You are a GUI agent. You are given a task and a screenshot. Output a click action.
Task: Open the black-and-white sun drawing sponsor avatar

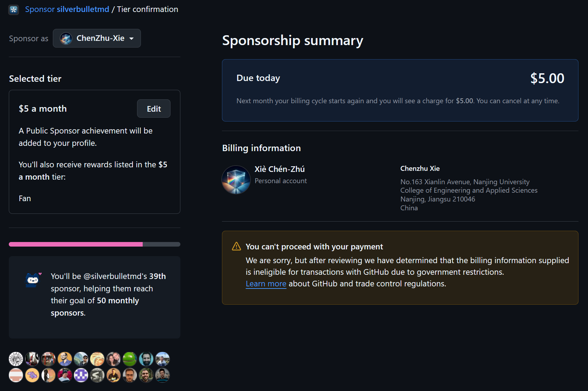(x=16, y=359)
